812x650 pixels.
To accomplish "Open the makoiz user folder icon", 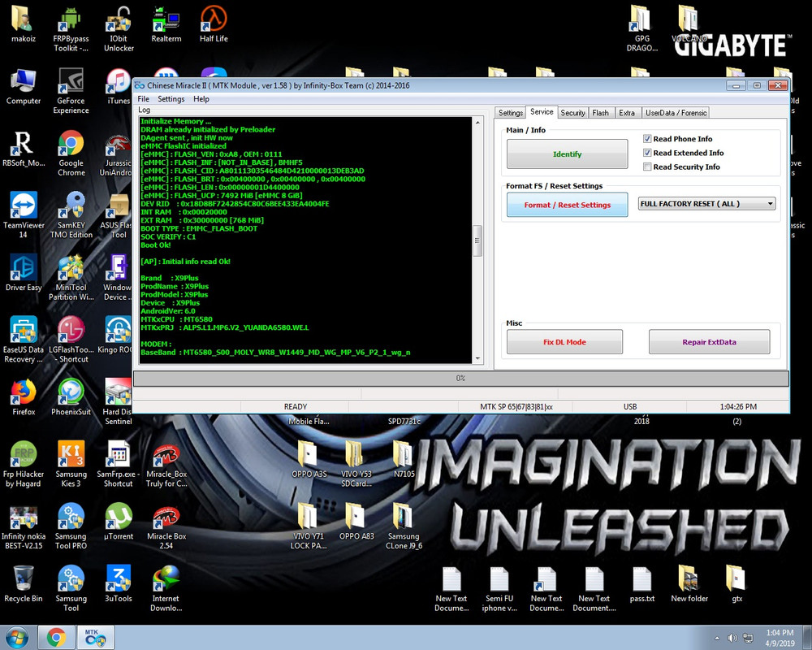I will coord(24,25).
